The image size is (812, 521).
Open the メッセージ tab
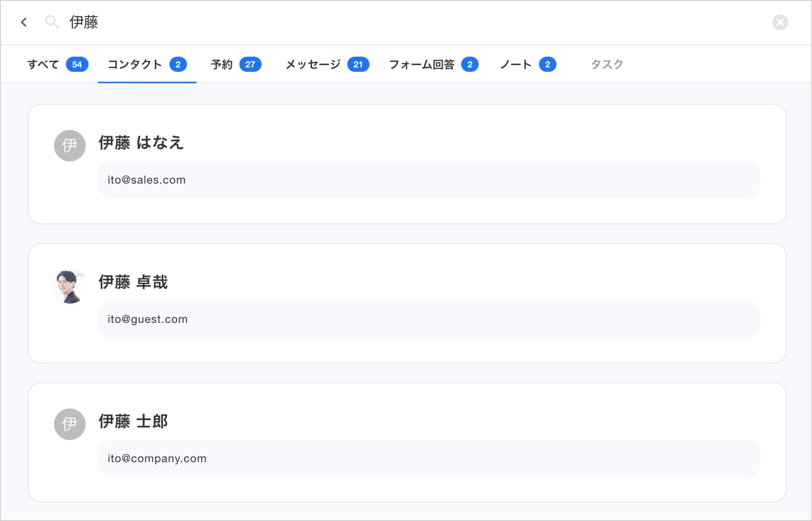(311, 64)
